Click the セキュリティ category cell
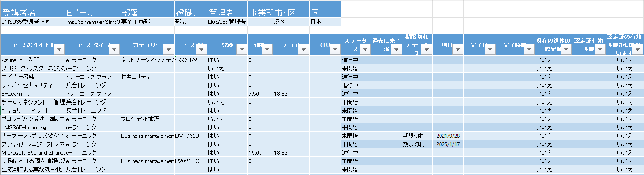This screenshot has width=644, height=175. (147, 77)
